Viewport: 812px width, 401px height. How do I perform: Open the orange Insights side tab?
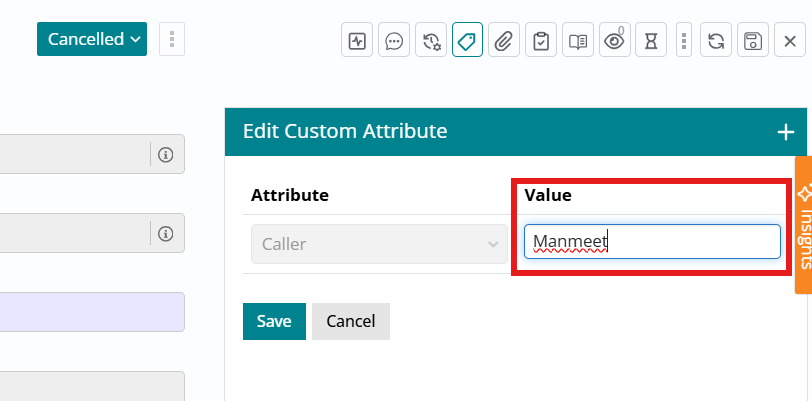tap(803, 225)
